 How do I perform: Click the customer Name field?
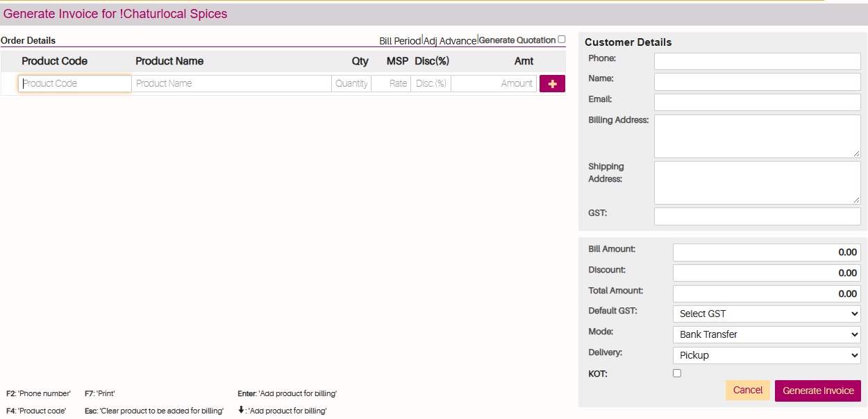click(x=758, y=82)
